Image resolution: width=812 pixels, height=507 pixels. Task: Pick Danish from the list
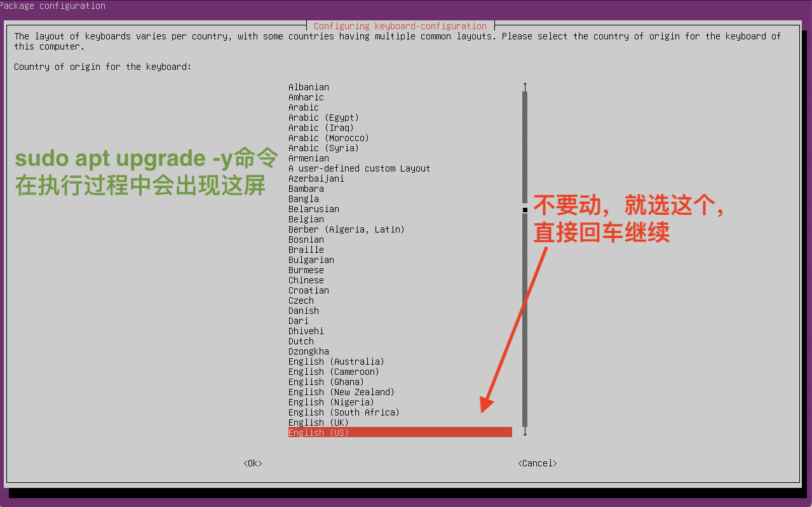304,311
